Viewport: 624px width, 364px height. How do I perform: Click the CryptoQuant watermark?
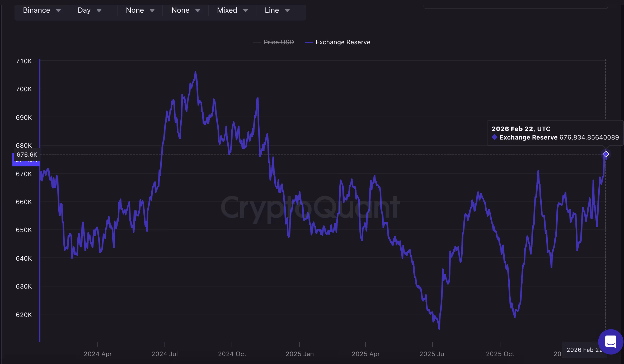[309, 209]
